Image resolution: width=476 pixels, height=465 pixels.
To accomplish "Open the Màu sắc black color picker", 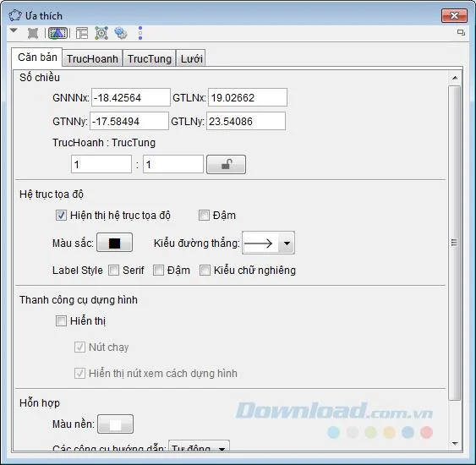I will (114, 243).
